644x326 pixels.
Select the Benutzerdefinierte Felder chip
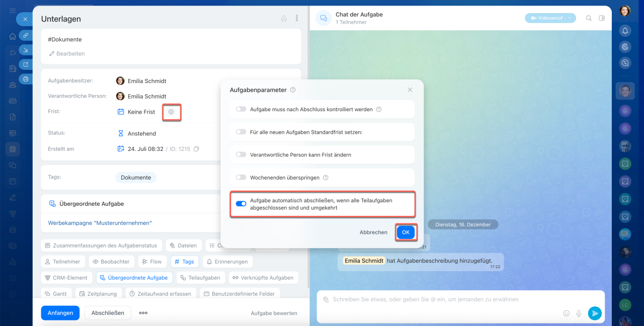tap(240, 294)
